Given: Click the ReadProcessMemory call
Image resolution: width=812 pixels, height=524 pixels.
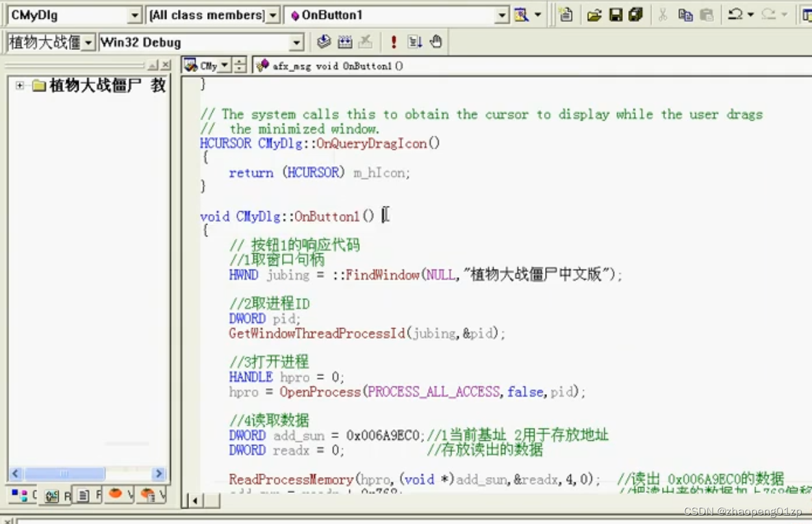Looking at the screenshot, I should pyautogui.click(x=291, y=479).
